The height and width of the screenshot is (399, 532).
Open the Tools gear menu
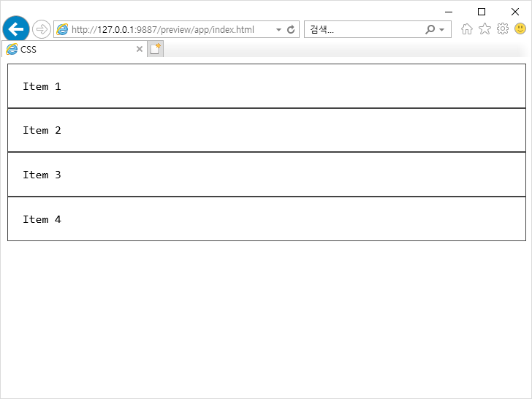(503, 28)
